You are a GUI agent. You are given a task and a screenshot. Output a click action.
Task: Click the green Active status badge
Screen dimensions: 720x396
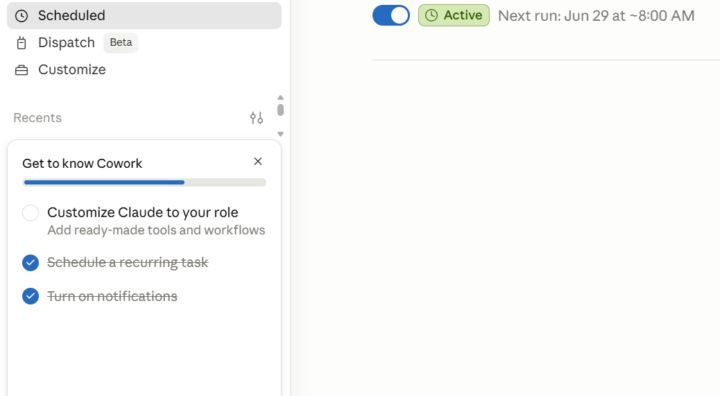(454, 16)
